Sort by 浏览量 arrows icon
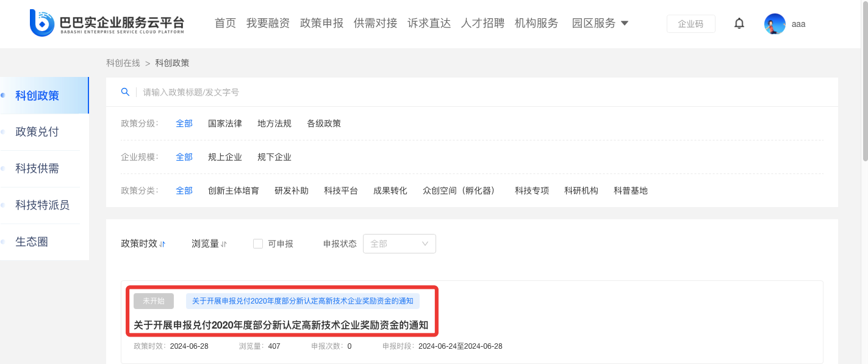Image resolution: width=868 pixels, height=364 pixels. click(x=224, y=244)
